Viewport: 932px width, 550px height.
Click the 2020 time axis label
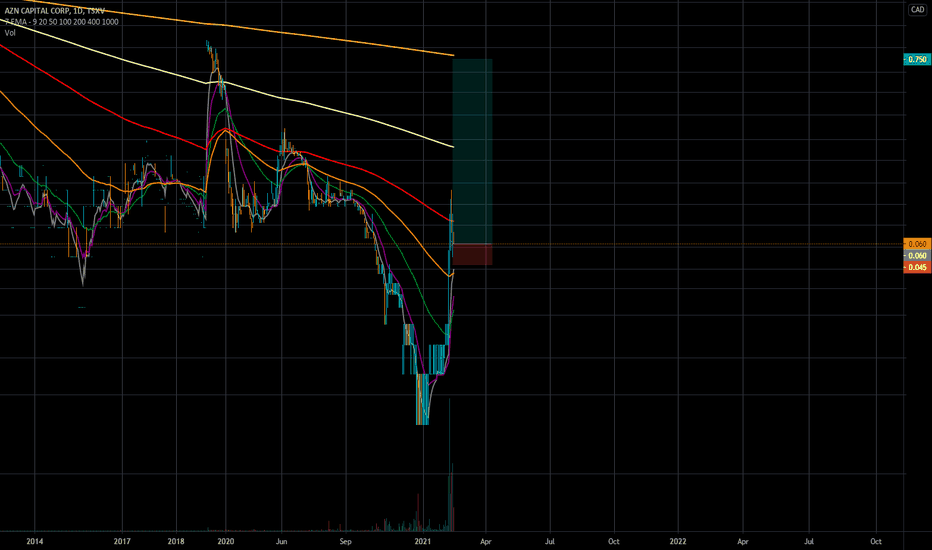(x=226, y=541)
